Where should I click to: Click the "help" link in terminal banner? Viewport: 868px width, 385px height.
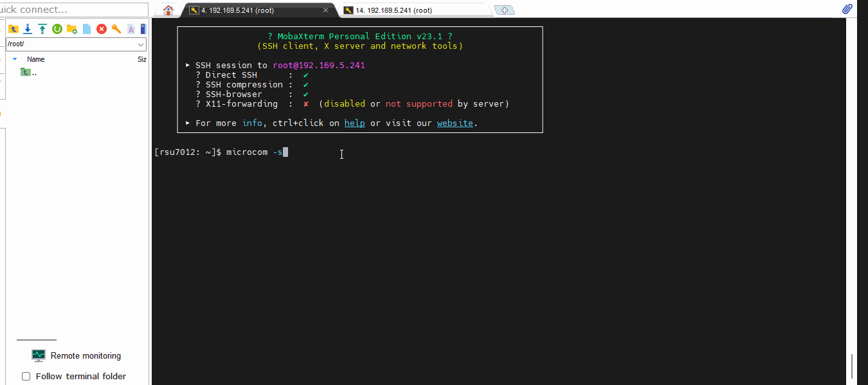tap(354, 123)
